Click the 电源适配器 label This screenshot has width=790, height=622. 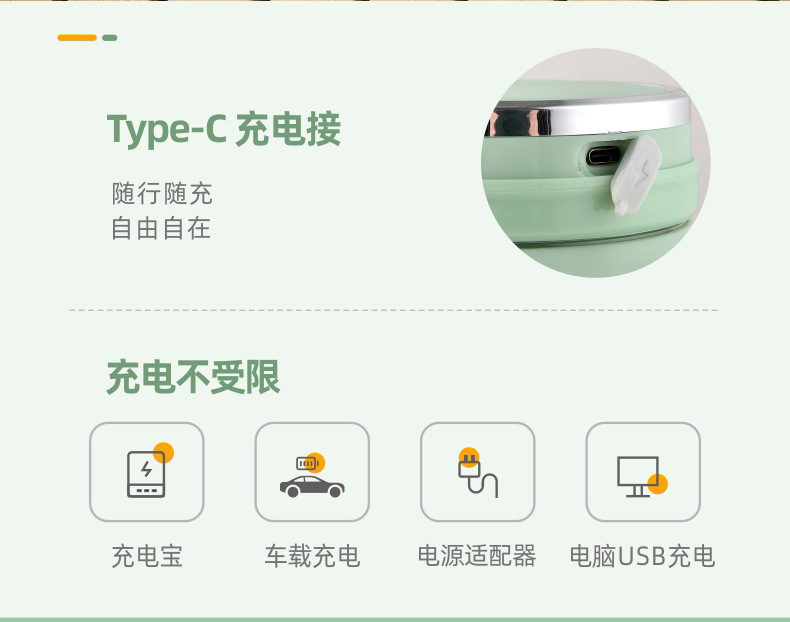coord(477,556)
